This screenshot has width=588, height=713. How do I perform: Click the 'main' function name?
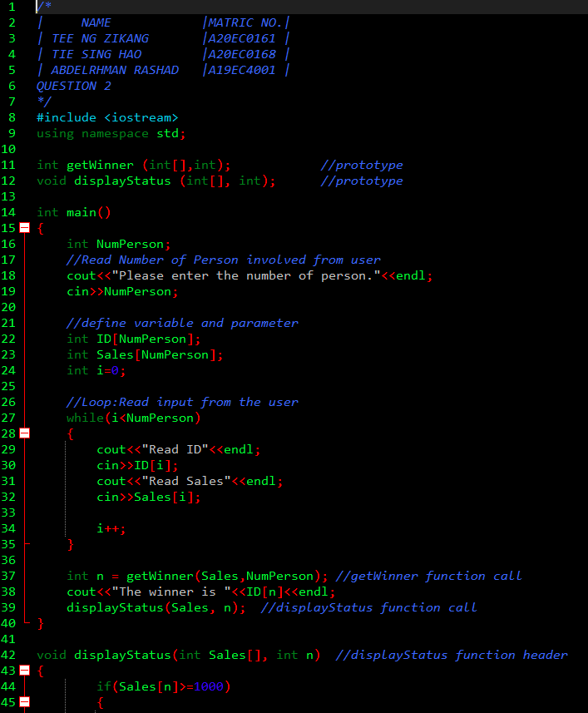81,212
